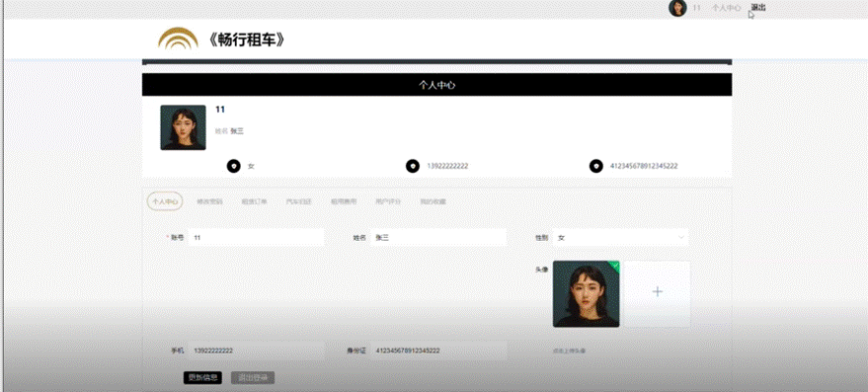The image size is (868, 392).
Task: Click the 账号 input field
Action: pos(256,238)
